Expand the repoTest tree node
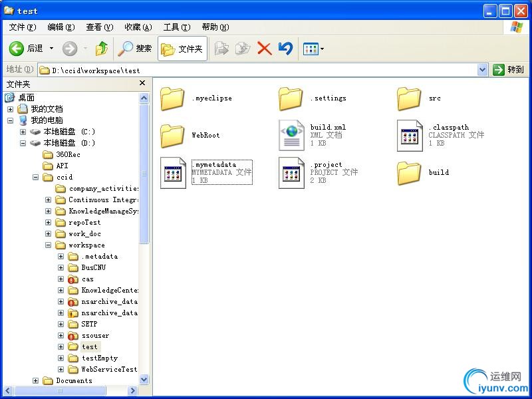The height and width of the screenshot is (399, 532). [48, 222]
